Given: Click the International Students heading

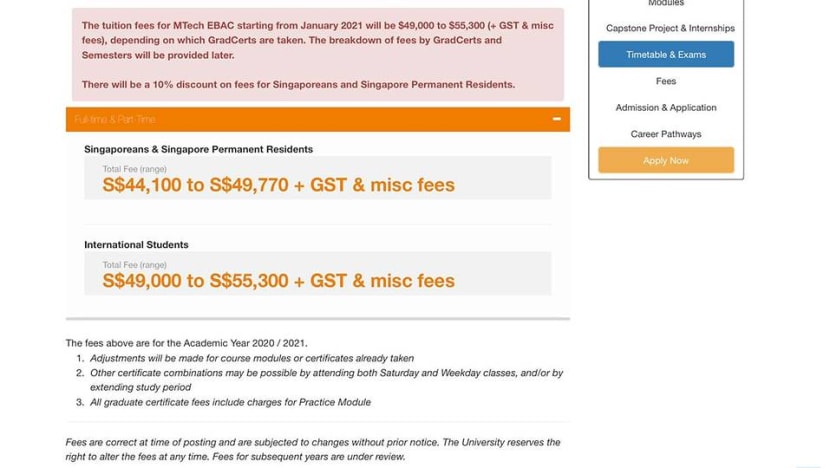Looking at the screenshot, I should tap(136, 245).
